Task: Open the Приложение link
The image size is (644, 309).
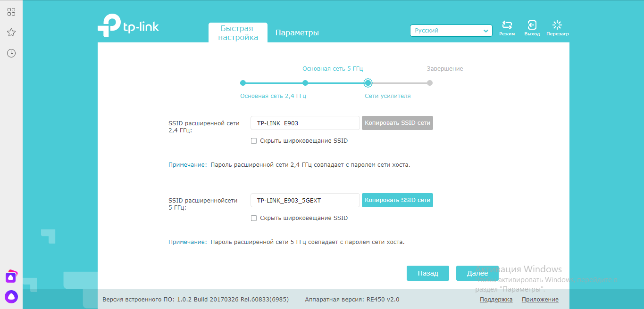Action: pyautogui.click(x=540, y=300)
